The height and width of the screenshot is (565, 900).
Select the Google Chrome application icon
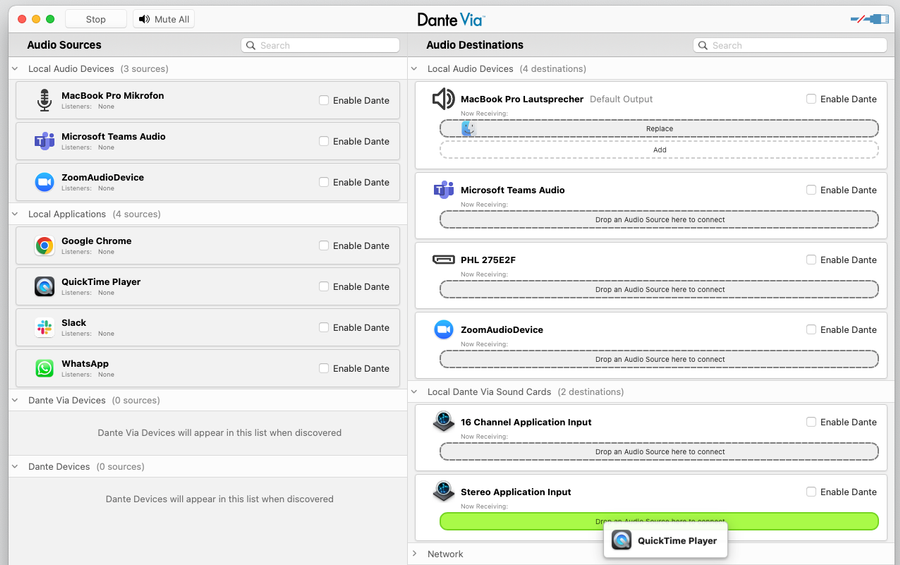pos(44,246)
